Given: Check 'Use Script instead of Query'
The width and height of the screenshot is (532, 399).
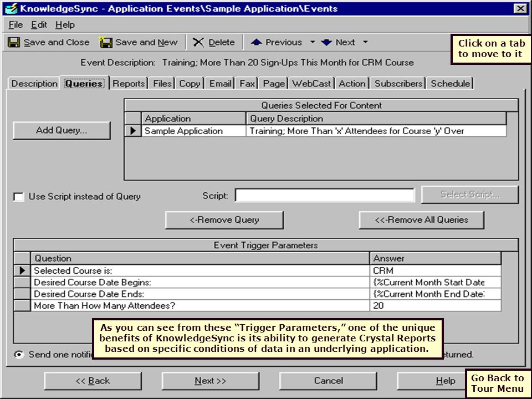Looking at the screenshot, I should [x=19, y=197].
